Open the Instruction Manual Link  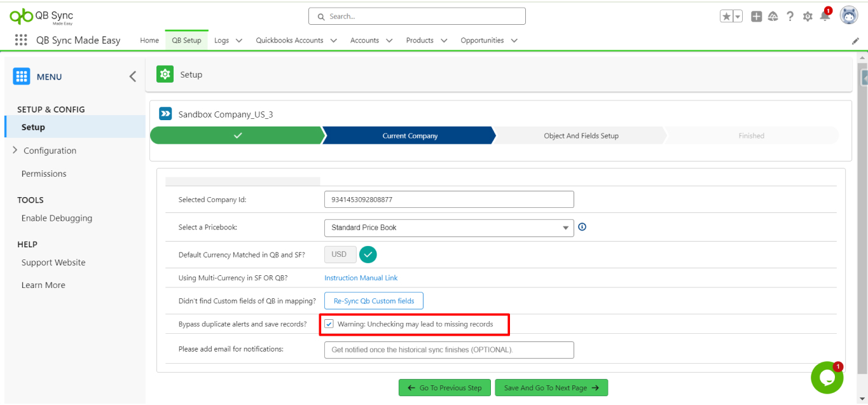click(x=361, y=278)
